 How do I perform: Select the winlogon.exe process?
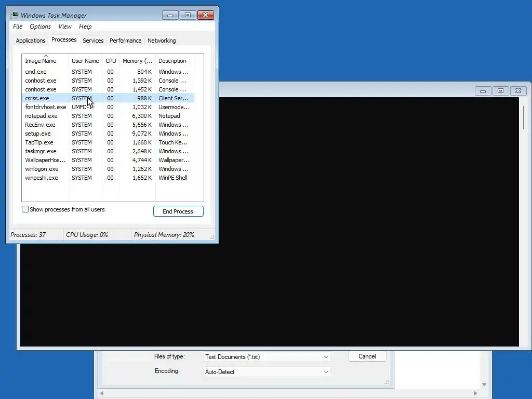pyautogui.click(x=108, y=169)
